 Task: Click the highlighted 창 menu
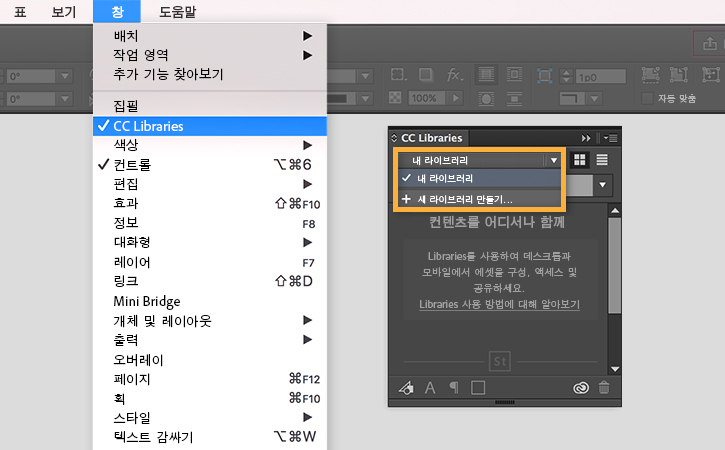point(117,12)
